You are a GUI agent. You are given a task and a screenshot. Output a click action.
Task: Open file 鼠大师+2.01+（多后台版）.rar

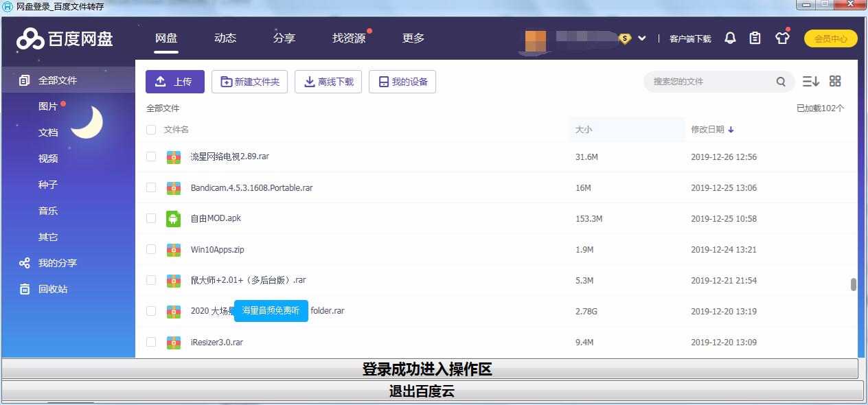[x=248, y=280]
